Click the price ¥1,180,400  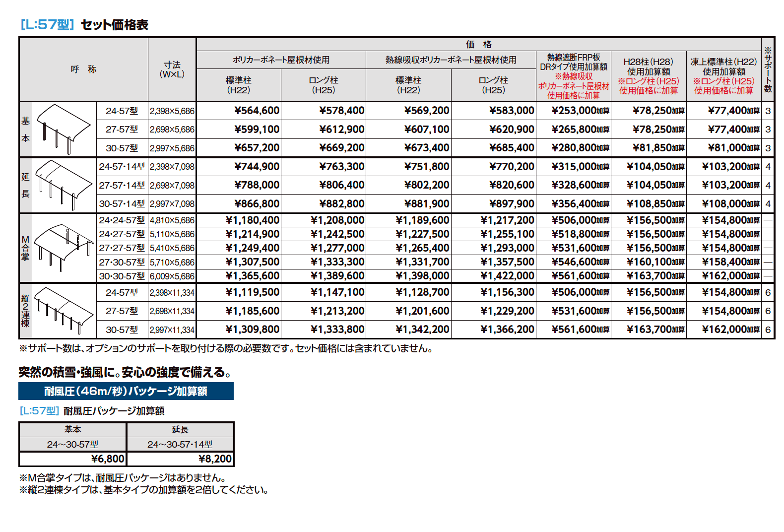coord(253,220)
